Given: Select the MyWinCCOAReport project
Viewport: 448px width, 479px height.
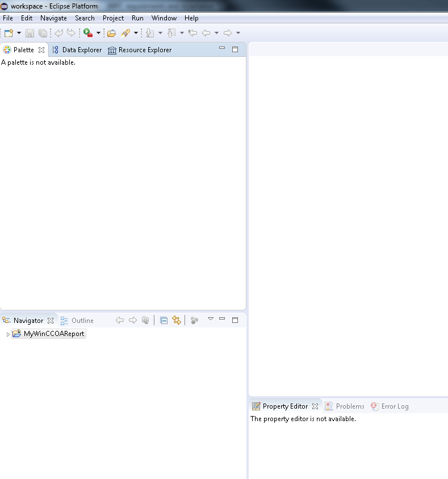Looking at the screenshot, I should tap(54, 334).
